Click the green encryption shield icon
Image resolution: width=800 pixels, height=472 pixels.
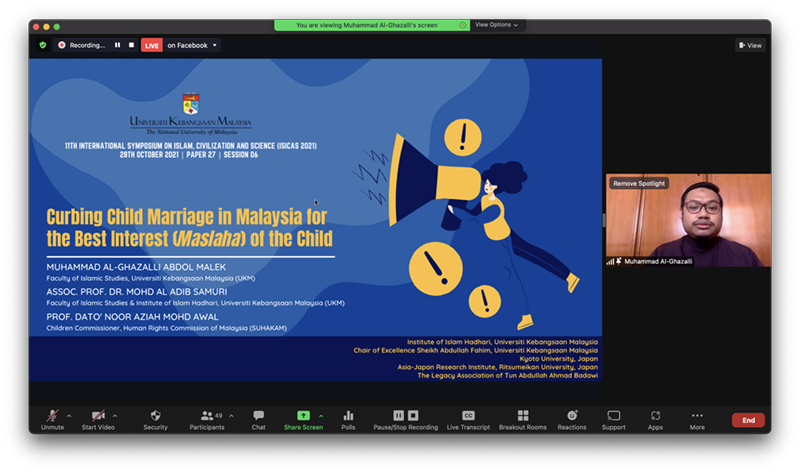(42, 45)
